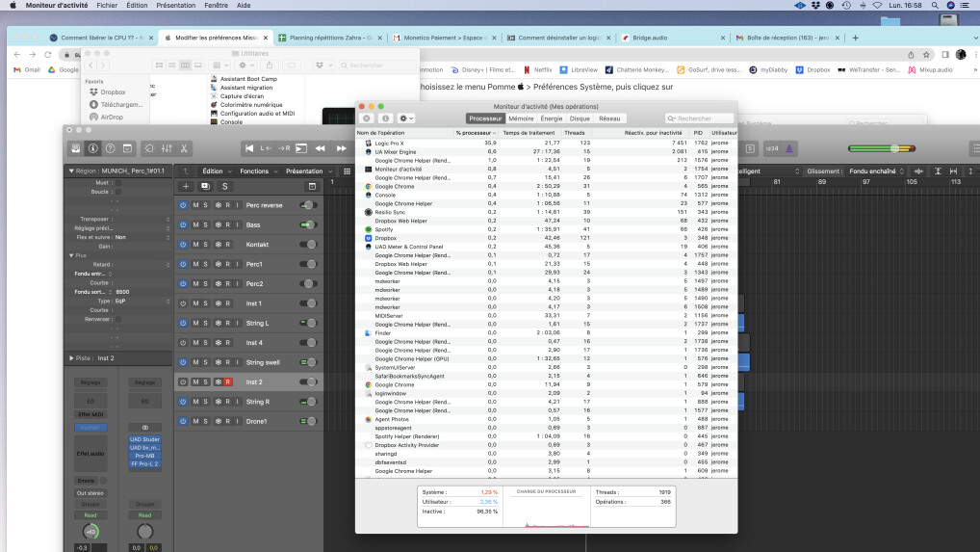Expand the Piste Inst 2 section
The height and width of the screenshot is (552, 980).
pyautogui.click(x=71, y=358)
